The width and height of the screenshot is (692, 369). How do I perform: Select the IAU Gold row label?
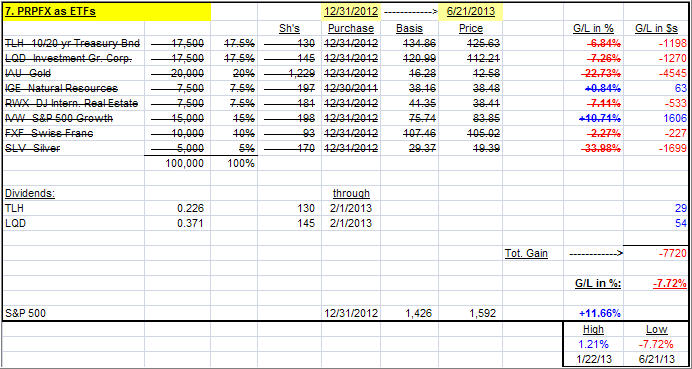coord(73,73)
